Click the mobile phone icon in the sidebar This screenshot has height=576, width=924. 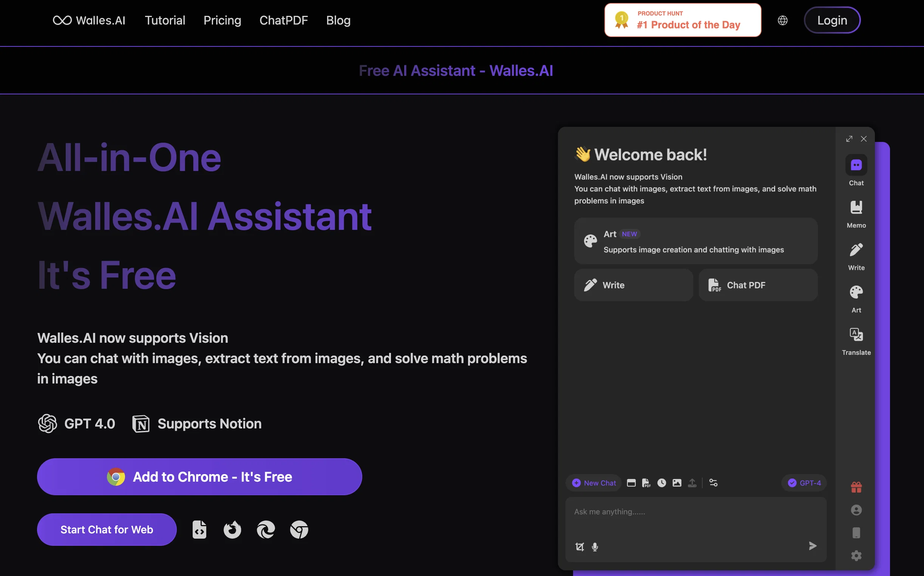(856, 533)
